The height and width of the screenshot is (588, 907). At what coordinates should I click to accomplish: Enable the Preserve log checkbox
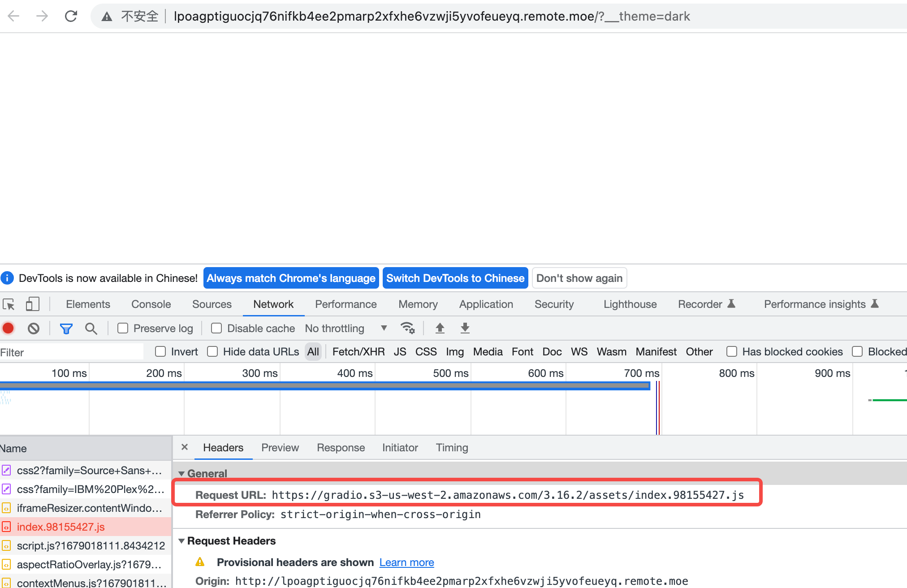tap(123, 328)
